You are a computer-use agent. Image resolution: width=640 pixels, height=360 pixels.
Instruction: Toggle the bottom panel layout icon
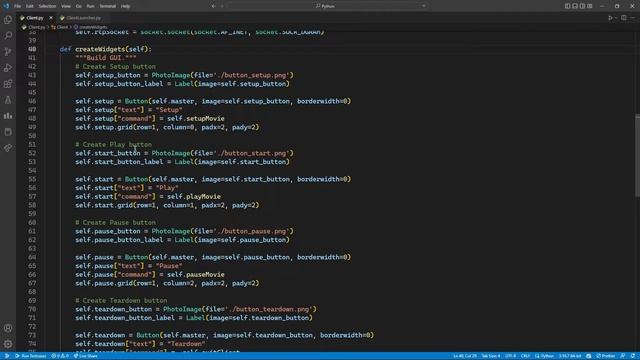(x=575, y=6)
